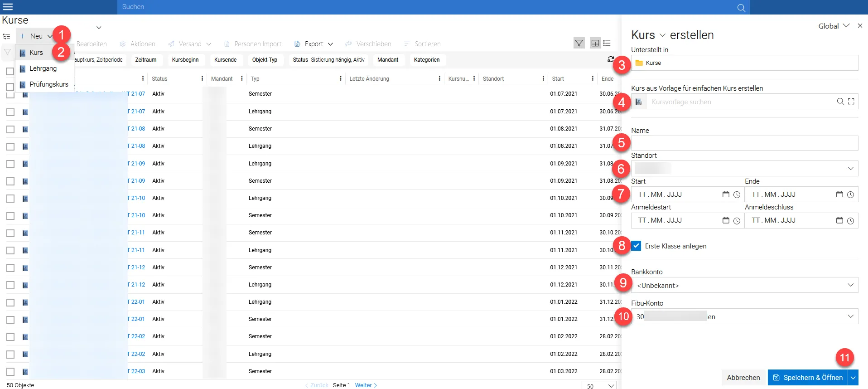This screenshot has width=868, height=389.
Task: Toggle the filter funnel icon beside view buttons
Action: [579, 43]
